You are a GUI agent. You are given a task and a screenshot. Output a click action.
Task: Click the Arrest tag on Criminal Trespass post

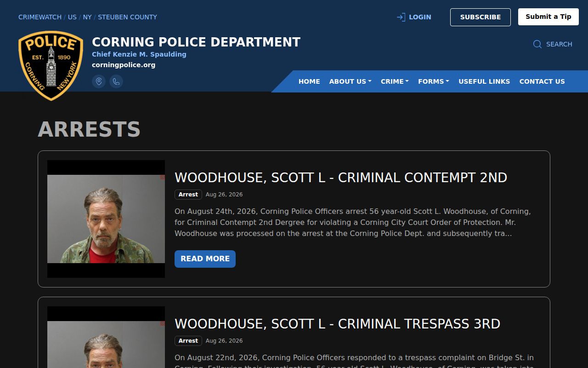point(188,341)
